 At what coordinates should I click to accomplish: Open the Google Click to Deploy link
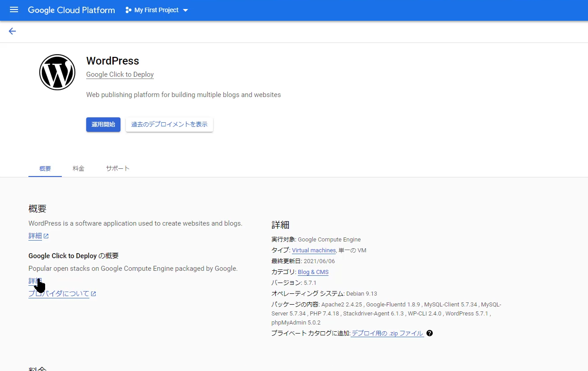click(120, 74)
